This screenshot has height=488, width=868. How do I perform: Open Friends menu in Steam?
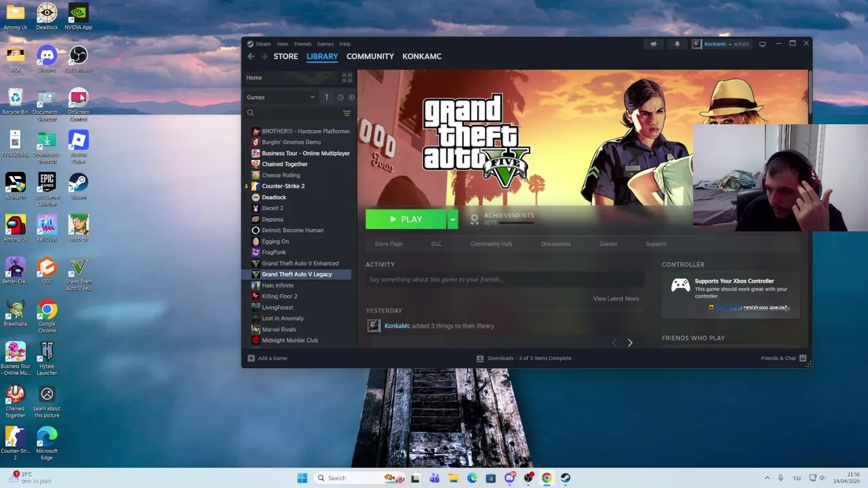pos(302,44)
